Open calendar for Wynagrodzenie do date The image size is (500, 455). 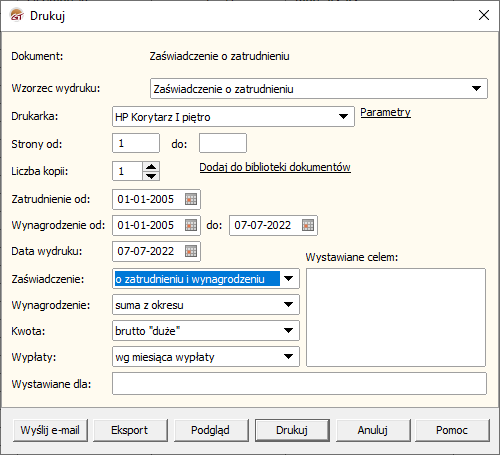[x=308, y=225]
